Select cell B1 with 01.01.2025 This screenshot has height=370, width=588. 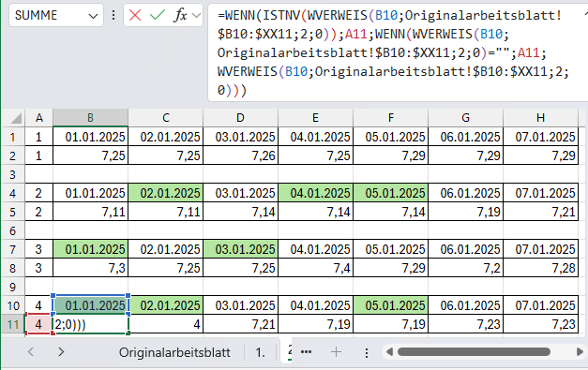[x=90, y=137]
